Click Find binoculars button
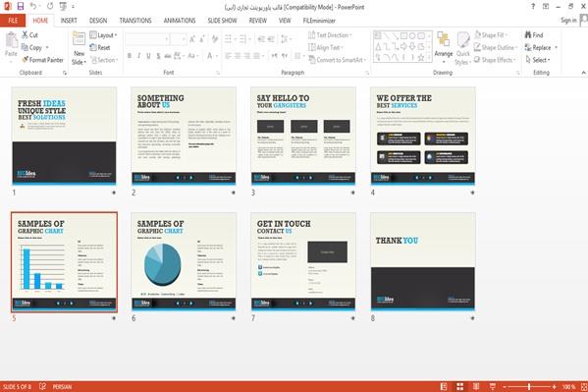588x392 pixels. 534,35
